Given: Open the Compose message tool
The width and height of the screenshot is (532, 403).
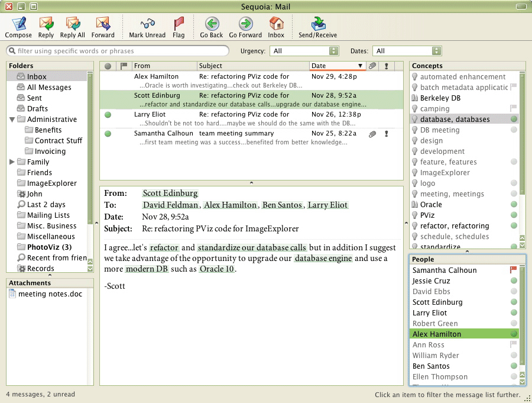Looking at the screenshot, I should 18,27.
